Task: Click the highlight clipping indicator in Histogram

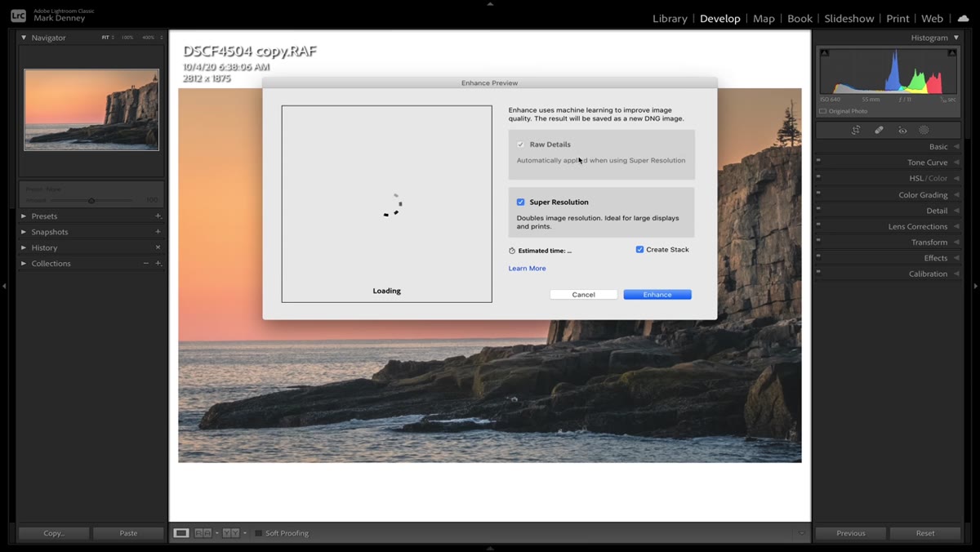Action: click(x=952, y=53)
